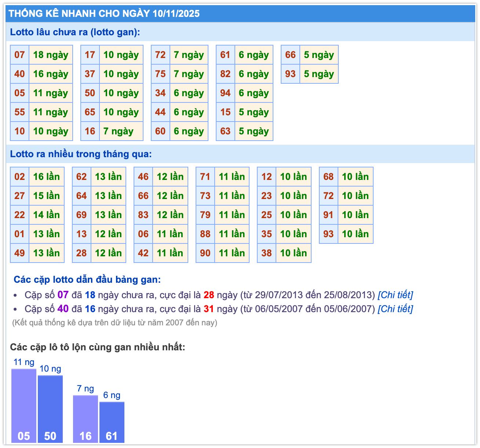Click purple number 07 in the leading pairs list

(63, 295)
